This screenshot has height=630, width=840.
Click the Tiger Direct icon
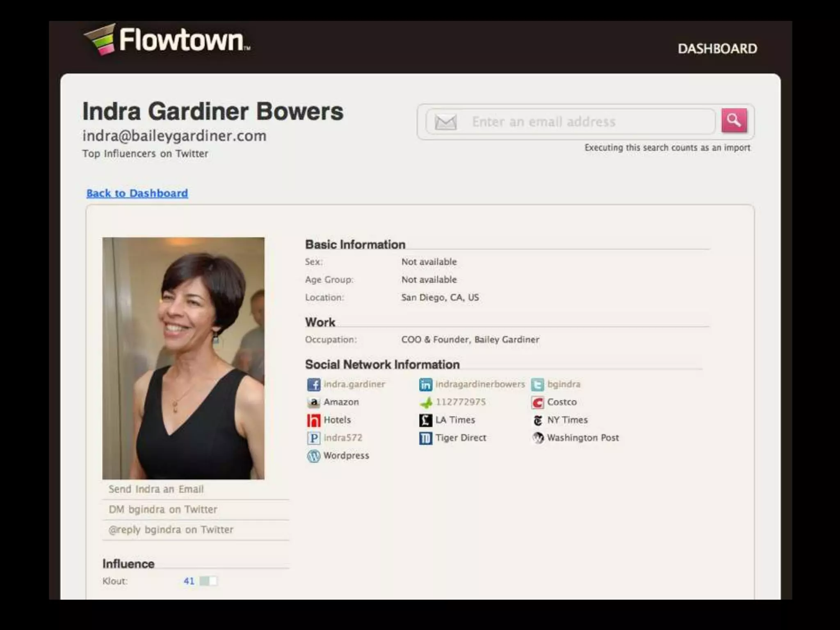point(425,438)
